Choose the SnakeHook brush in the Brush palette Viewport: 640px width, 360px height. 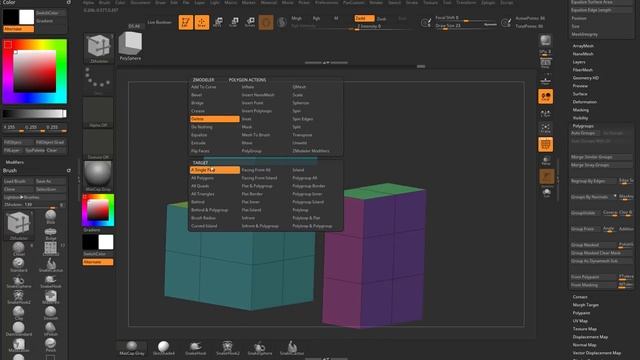tap(51, 282)
